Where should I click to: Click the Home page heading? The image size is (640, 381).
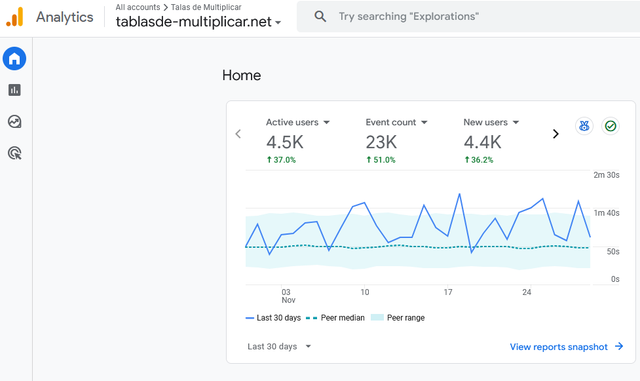(x=242, y=75)
